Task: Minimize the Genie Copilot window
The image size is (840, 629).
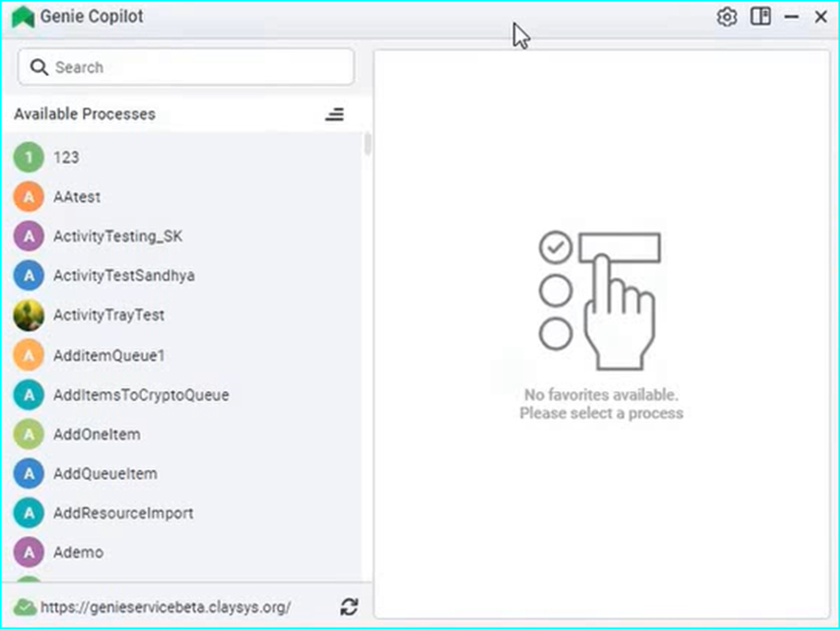Action: point(792,17)
